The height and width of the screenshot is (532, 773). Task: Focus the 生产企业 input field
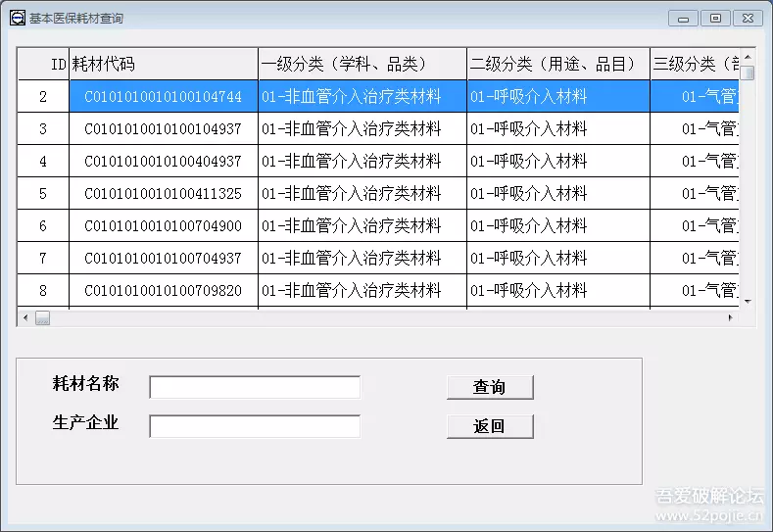(255, 427)
